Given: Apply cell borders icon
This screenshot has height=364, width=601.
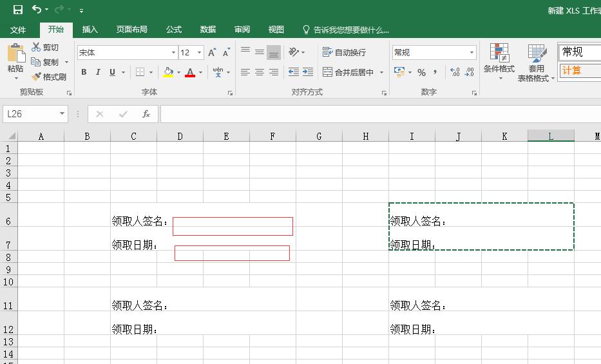Looking at the screenshot, I should [x=140, y=72].
